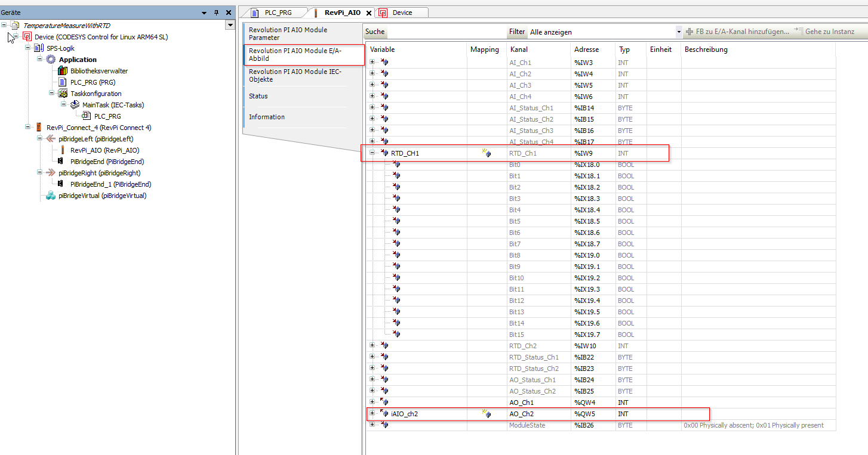Click the piBridgeVirtual icon in the tree
Screen dimensions: 868x455
50,195
